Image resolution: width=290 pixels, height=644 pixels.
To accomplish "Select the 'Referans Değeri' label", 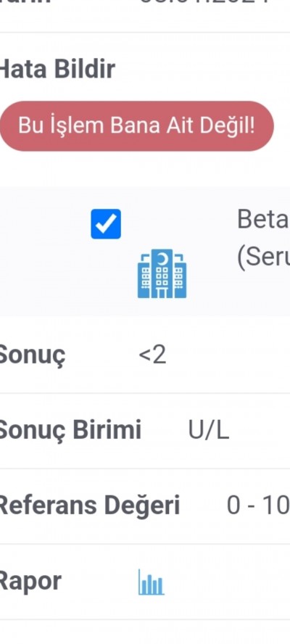I will [90, 505].
